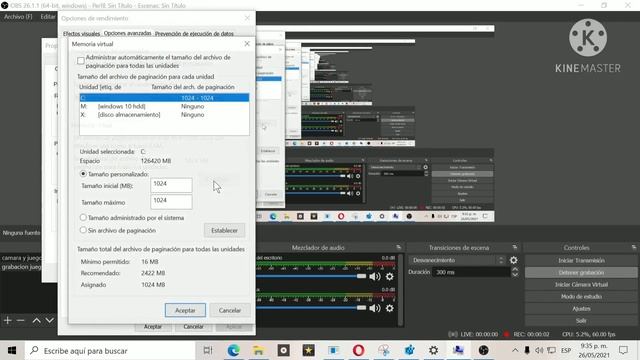Open the Archivo menu in OBS

[18, 17]
